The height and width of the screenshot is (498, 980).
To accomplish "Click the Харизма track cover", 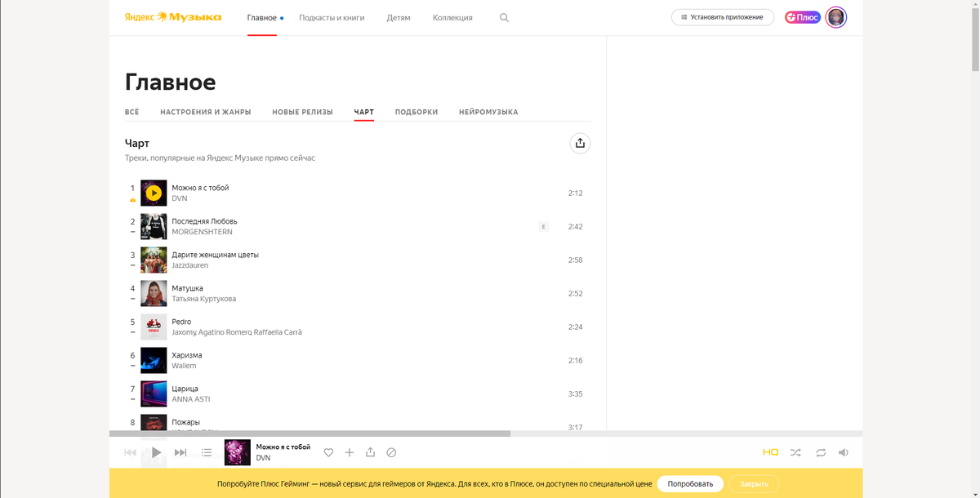I will coord(154,361).
